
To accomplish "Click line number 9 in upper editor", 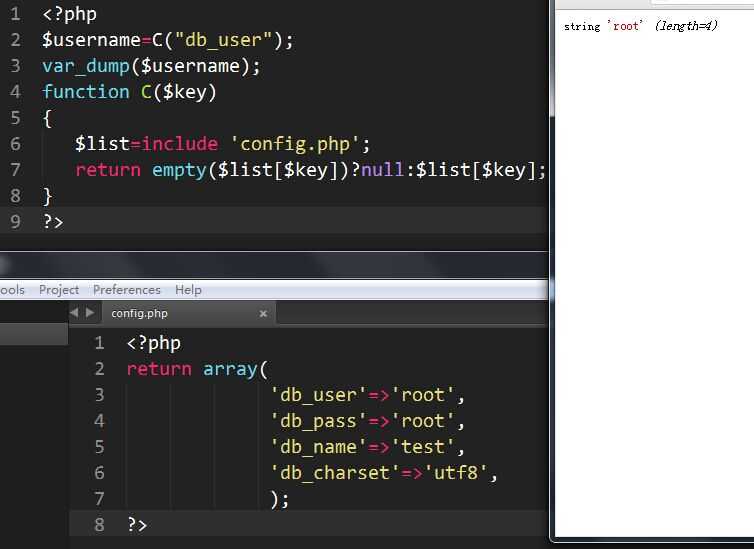I will 15,222.
